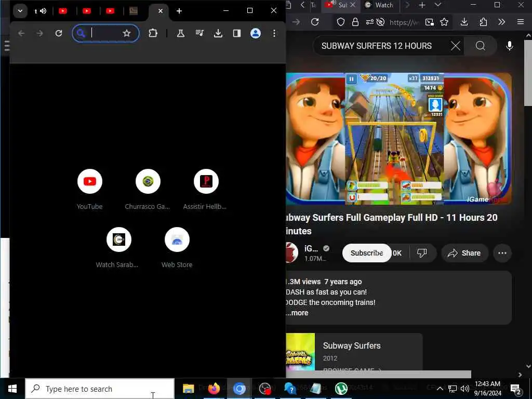532x399 pixels.
Task: Close the Firefox 'Sul' tab
Action: click(353, 5)
